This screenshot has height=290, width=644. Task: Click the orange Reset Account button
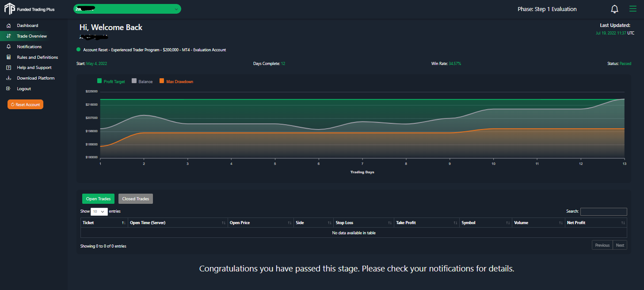(x=25, y=104)
